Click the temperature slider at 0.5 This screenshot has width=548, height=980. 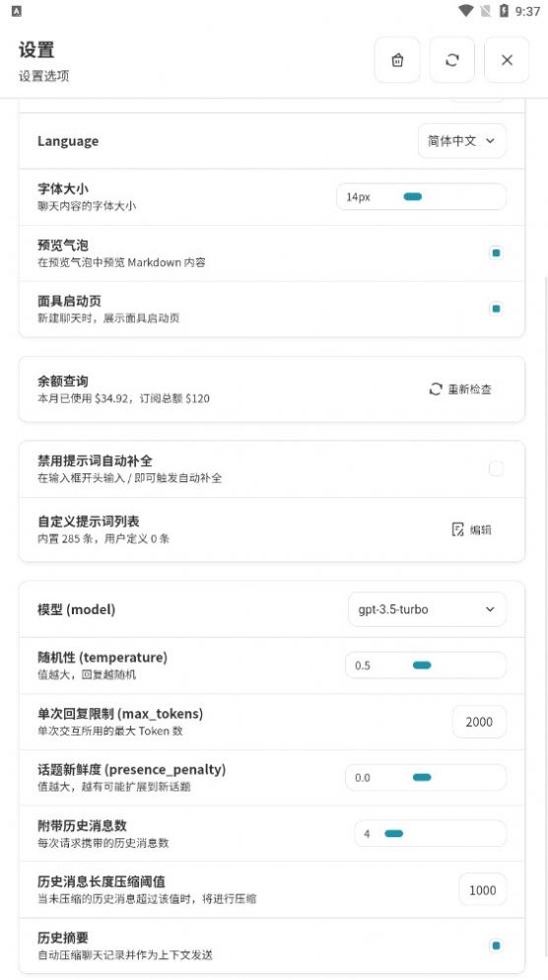426,665
